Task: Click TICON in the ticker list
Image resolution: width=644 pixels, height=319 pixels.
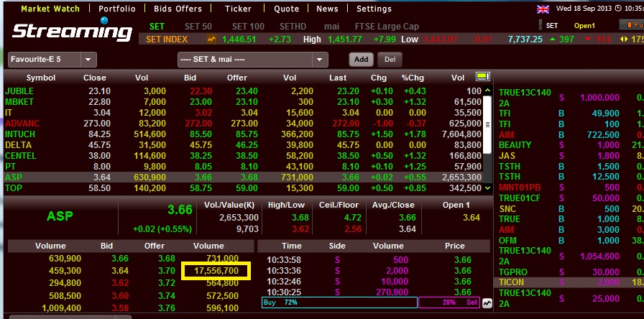Action: (511, 282)
